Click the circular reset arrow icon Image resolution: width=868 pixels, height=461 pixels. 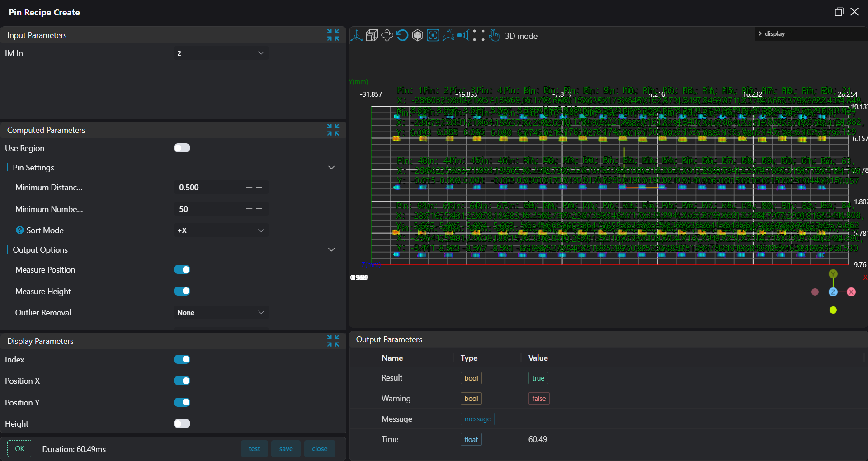[x=402, y=36]
